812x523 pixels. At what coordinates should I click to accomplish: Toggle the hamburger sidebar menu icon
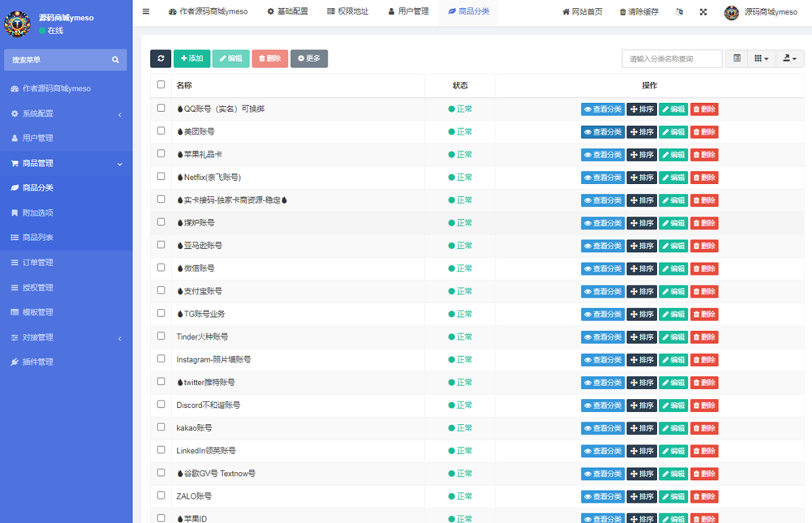[x=145, y=12]
